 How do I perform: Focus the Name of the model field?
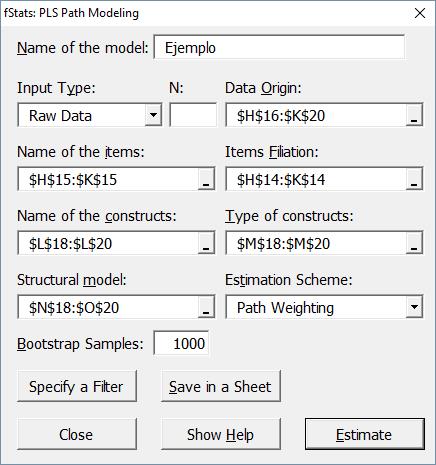(279, 47)
